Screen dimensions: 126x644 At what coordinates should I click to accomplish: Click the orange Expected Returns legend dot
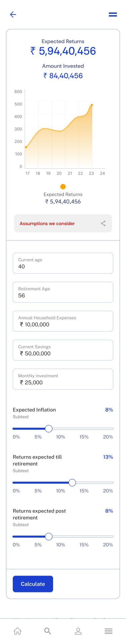click(x=63, y=186)
